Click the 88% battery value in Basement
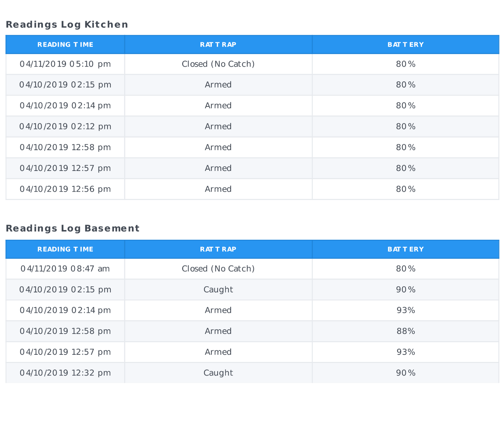Viewport: 504px width, 430px height. pos(405,331)
